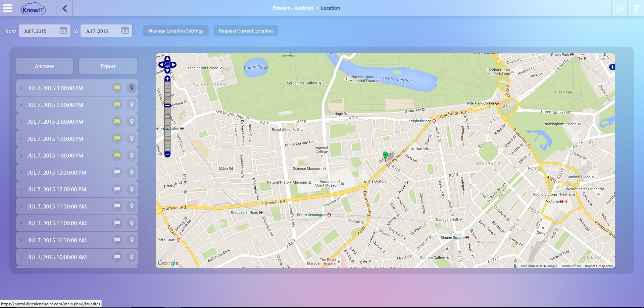Viewport: 644px width, 308px height.
Task: Toggle flag on 12:00:00 PM entry
Action: tap(117, 189)
